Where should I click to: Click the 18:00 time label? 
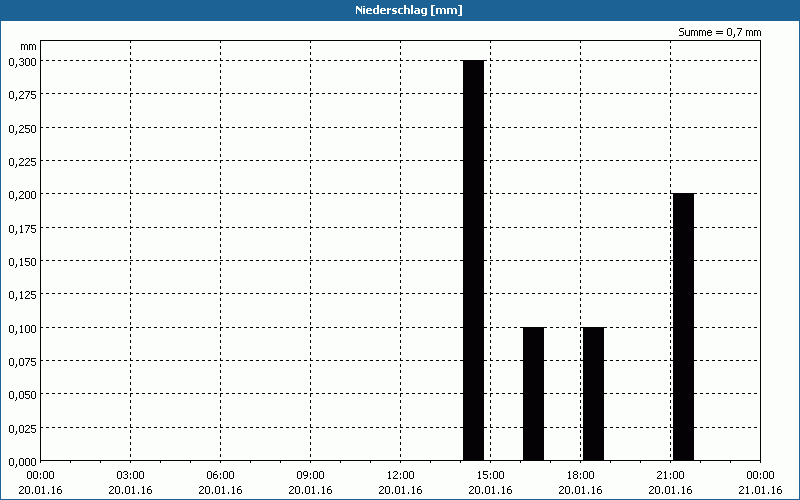coord(581,476)
